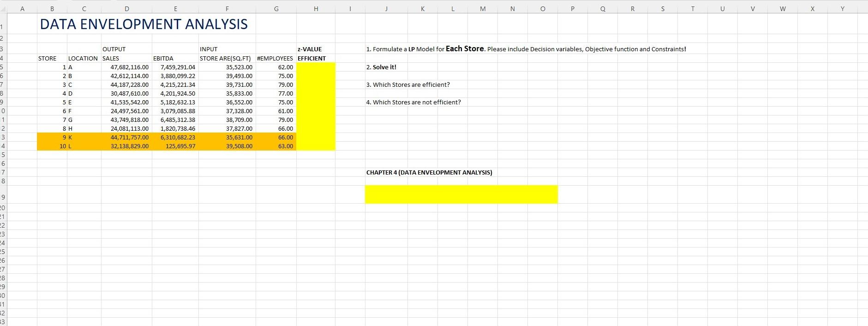Click store area 37,328.00
868x326 pixels.
pyautogui.click(x=239, y=111)
